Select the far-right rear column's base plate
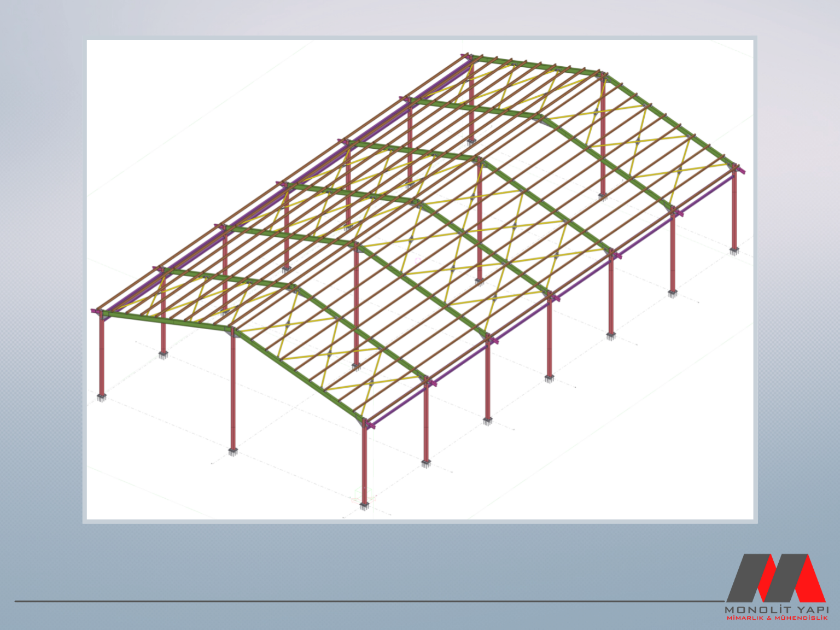The width and height of the screenshot is (840, 630). [x=734, y=251]
